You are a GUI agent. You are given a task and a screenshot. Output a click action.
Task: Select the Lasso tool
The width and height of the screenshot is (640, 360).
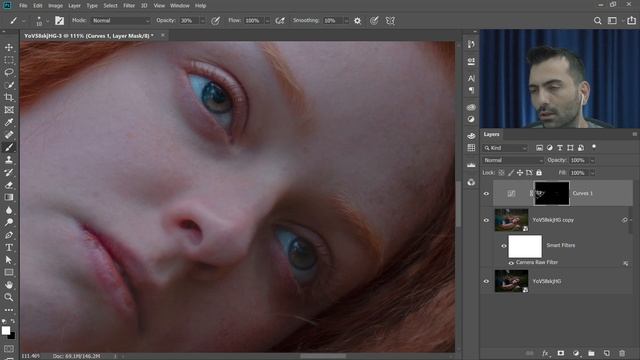9,72
